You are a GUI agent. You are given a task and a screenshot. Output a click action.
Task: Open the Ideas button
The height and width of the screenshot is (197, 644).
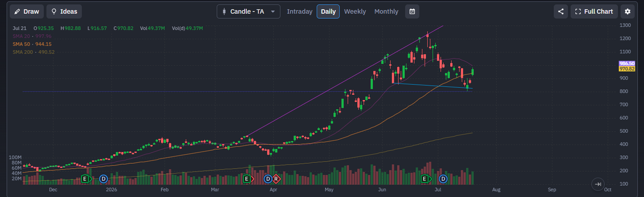64,11
